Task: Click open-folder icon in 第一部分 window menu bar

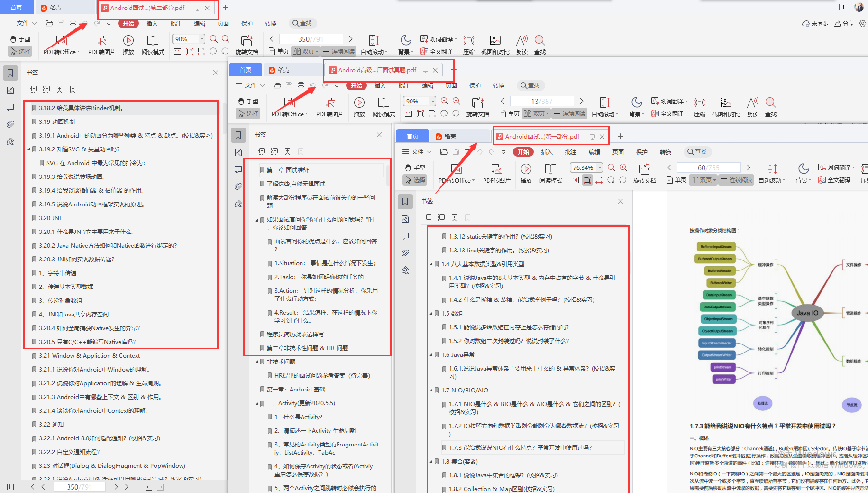Action: [444, 152]
